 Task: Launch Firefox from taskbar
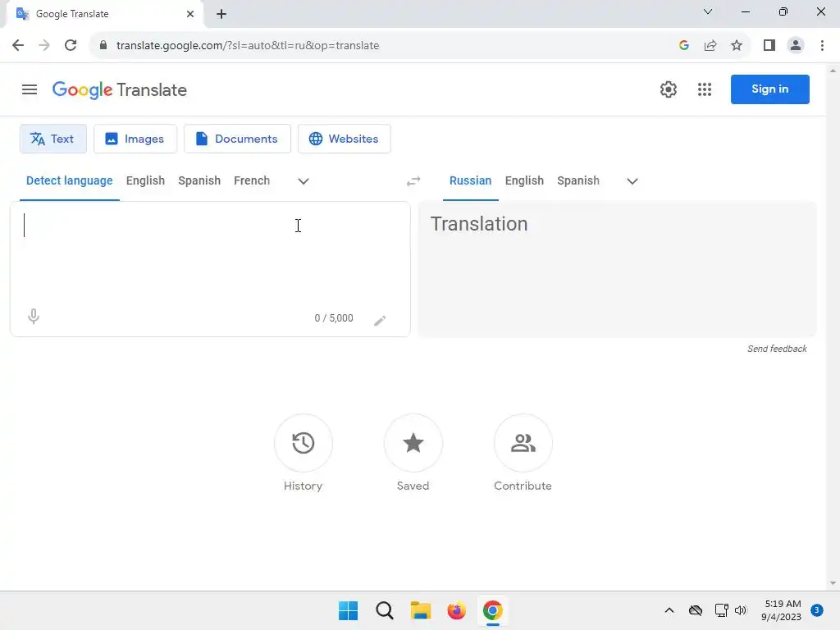click(x=456, y=610)
